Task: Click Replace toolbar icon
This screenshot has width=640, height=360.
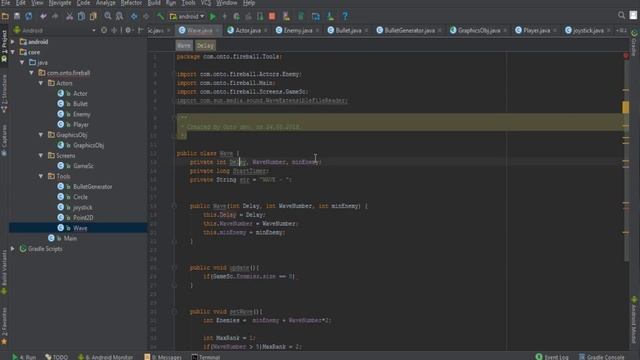Action: point(119,16)
